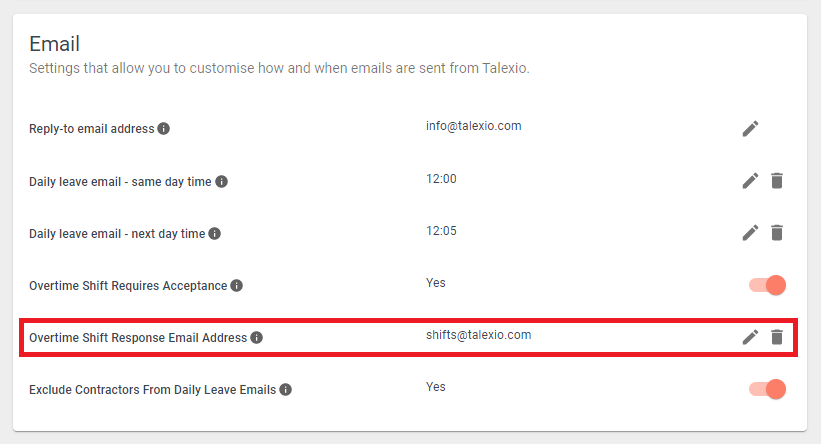Edit Daily leave email next day time
Image resolution: width=821 pixels, height=444 pixels.
point(750,232)
